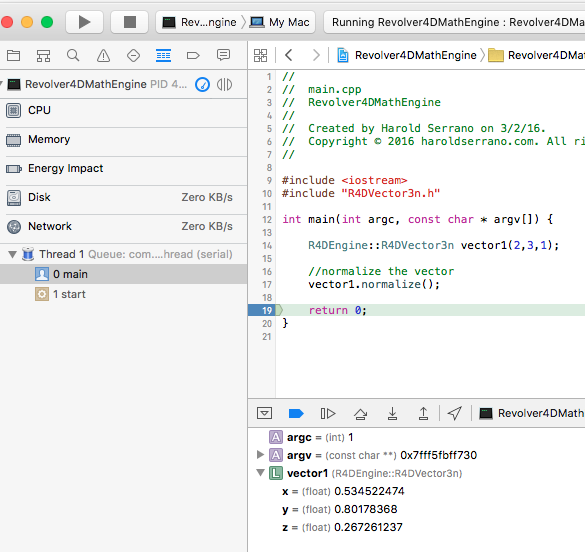Click the Stop button in toolbar
Screen dimensions: 585x552
click(x=129, y=22)
